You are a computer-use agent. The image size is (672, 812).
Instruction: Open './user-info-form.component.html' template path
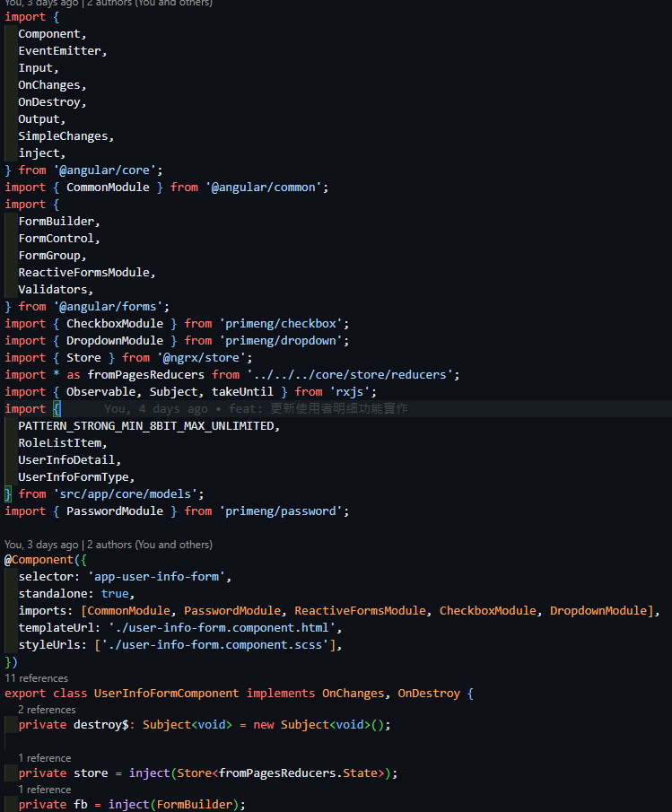[223, 628]
